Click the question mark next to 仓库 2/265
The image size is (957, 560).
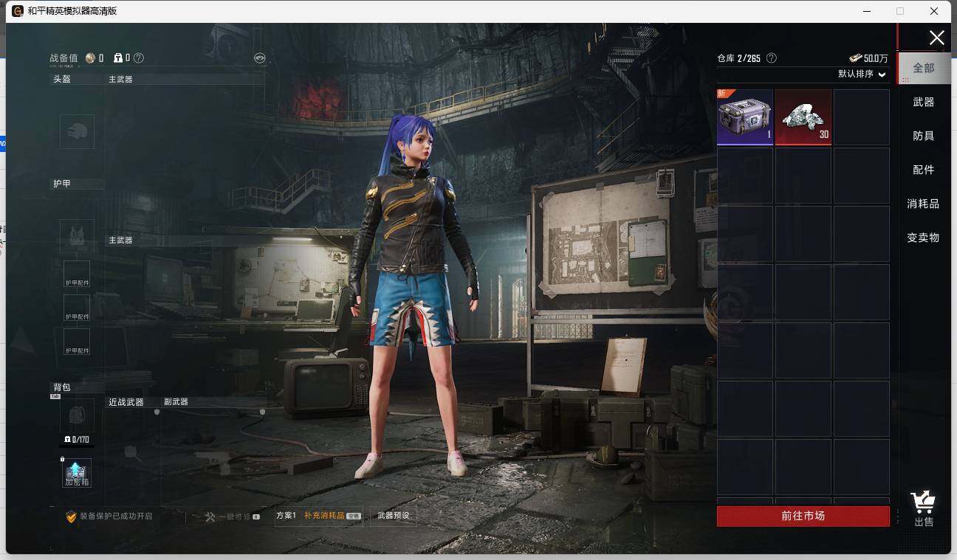[772, 58]
